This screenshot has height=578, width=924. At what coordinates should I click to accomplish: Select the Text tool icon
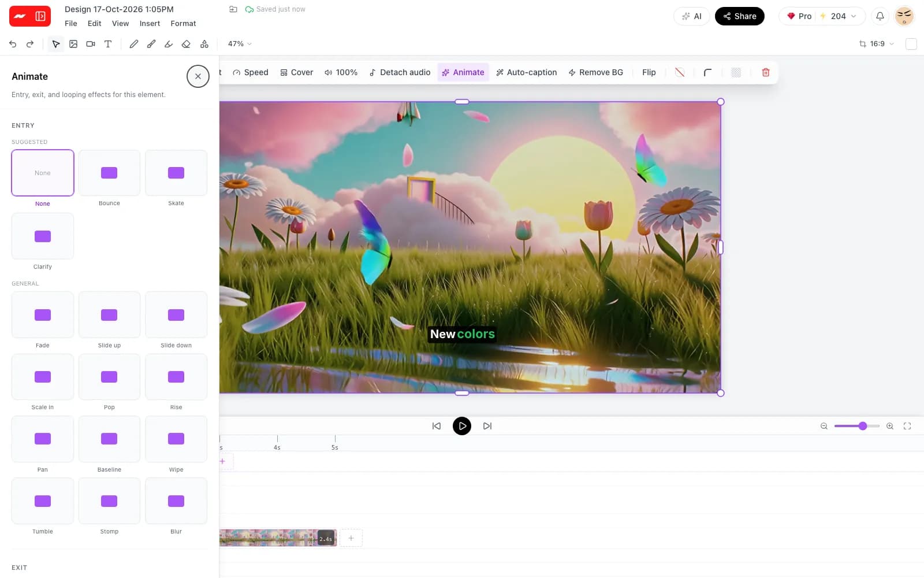coord(108,44)
